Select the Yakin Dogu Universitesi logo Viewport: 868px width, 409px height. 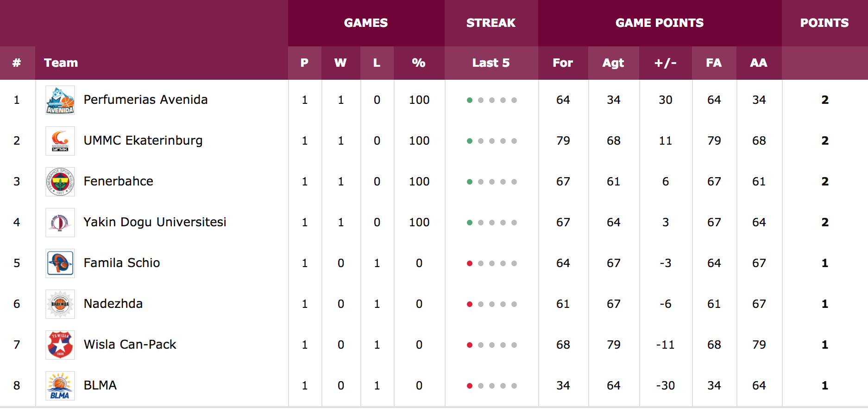60,223
